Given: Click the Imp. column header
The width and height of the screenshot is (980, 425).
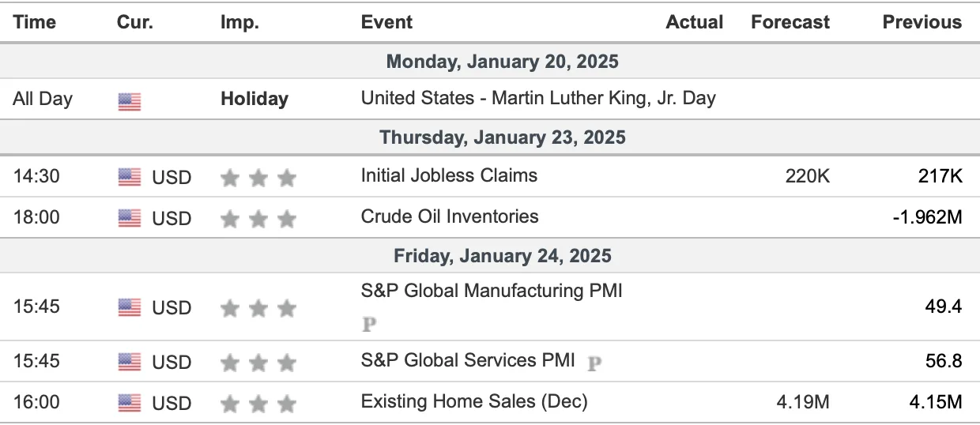Looking at the screenshot, I should tap(239, 23).
